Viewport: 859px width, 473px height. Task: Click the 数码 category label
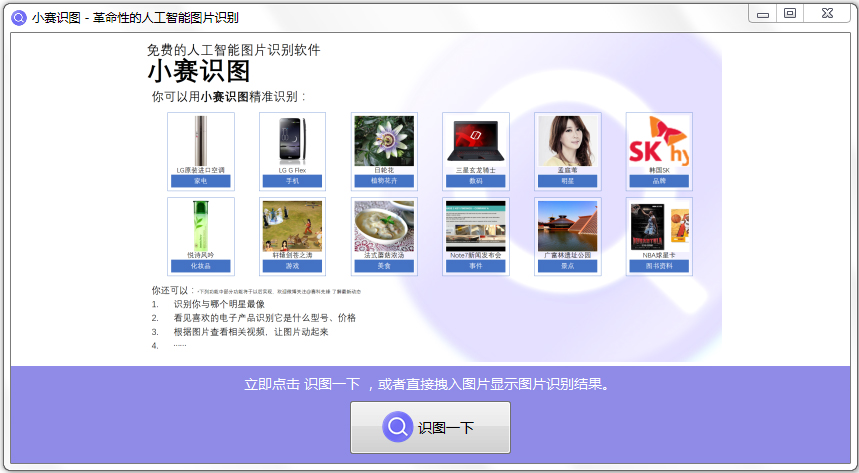476,181
